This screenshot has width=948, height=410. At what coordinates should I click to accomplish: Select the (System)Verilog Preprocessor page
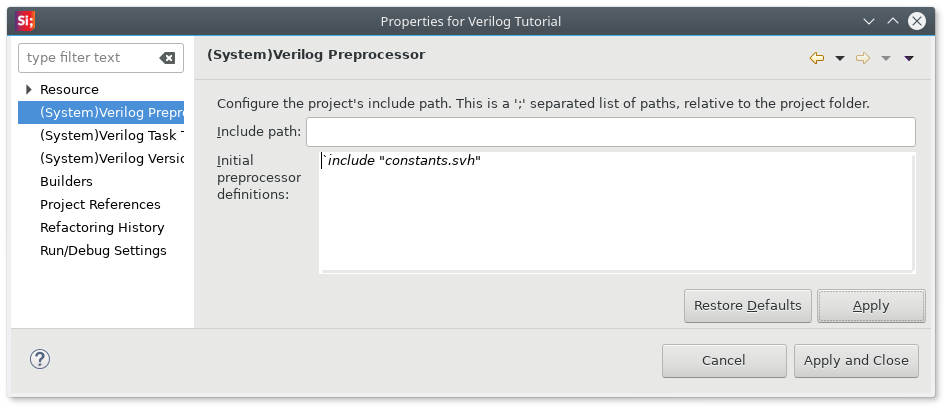tap(101, 112)
